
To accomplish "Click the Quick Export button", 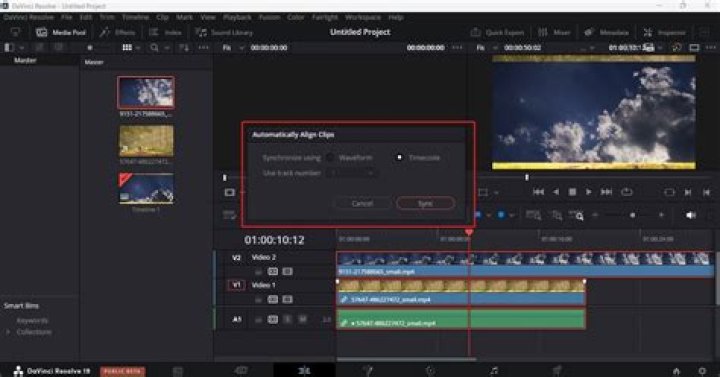I will point(497,32).
